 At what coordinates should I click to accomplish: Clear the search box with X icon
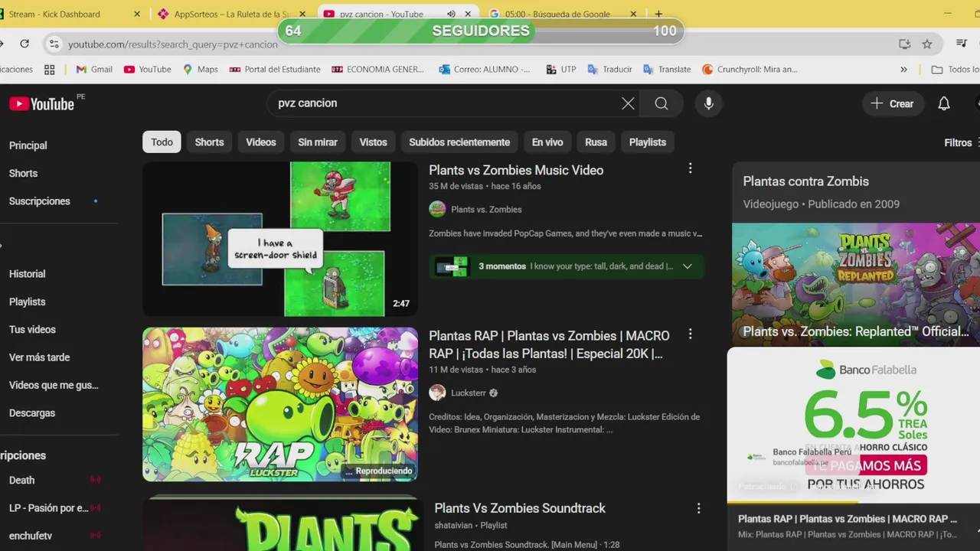(628, 103)
